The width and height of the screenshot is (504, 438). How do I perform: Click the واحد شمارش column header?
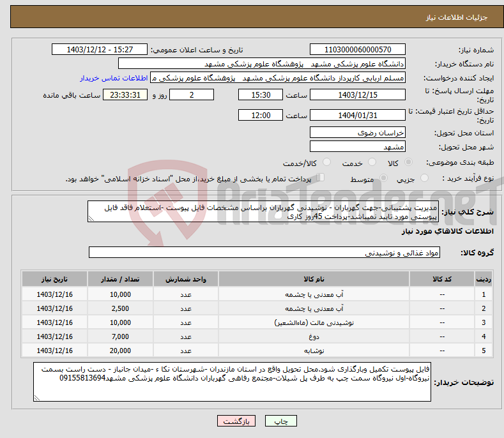point(186,279)
